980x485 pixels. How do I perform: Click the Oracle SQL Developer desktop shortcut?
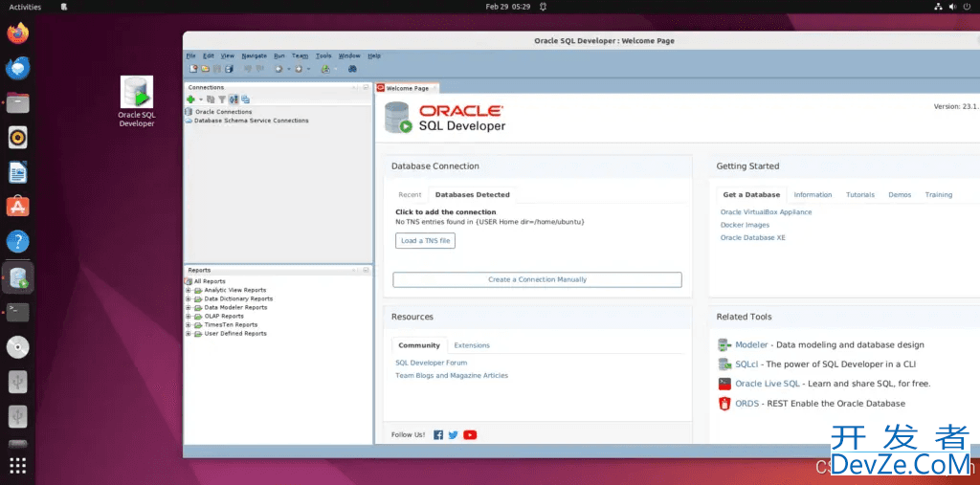coord(137,101)
